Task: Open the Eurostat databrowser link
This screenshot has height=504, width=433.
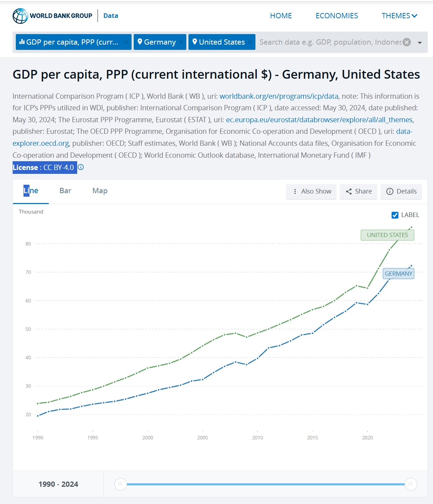Action: (x=319, y=120)
